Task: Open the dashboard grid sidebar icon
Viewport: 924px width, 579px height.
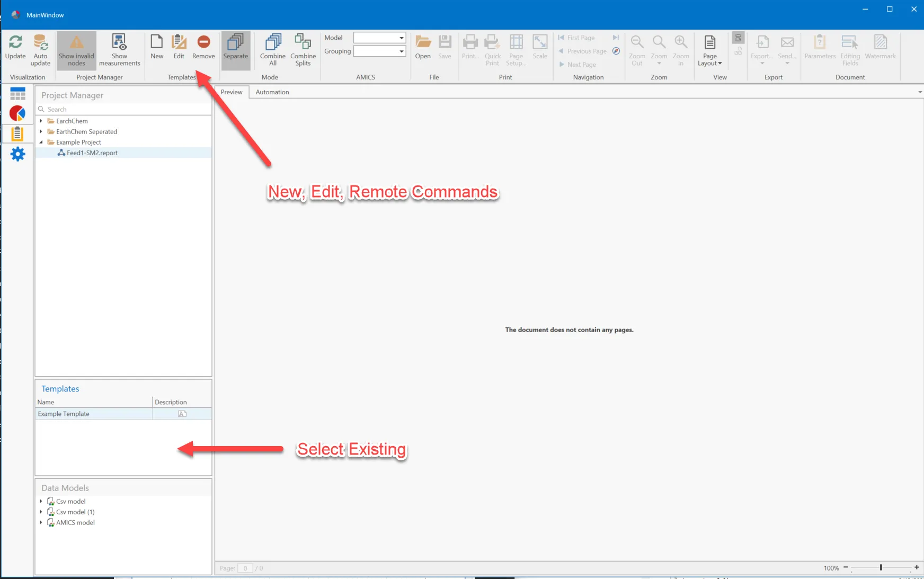Action: coord(17,94)
